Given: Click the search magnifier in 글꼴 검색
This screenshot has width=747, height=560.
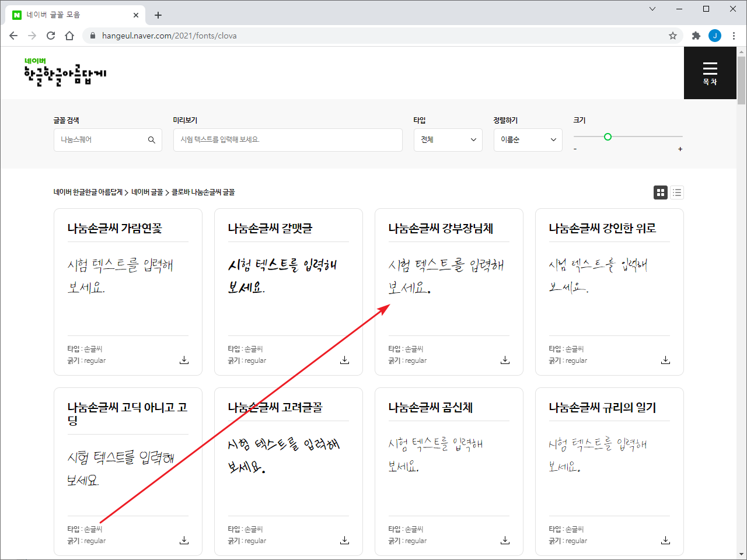Looking at the screenshot, I should point(152,140).
